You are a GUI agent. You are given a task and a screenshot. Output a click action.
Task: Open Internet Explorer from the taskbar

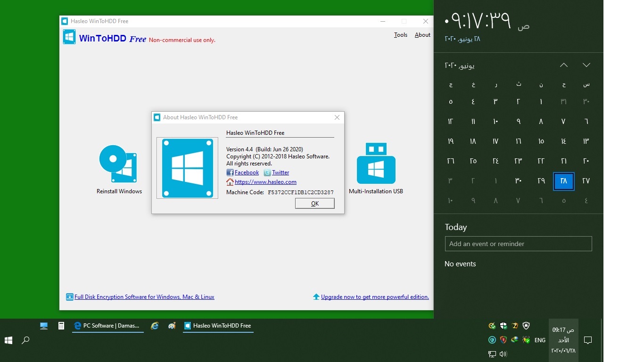(x=155, y=326)
